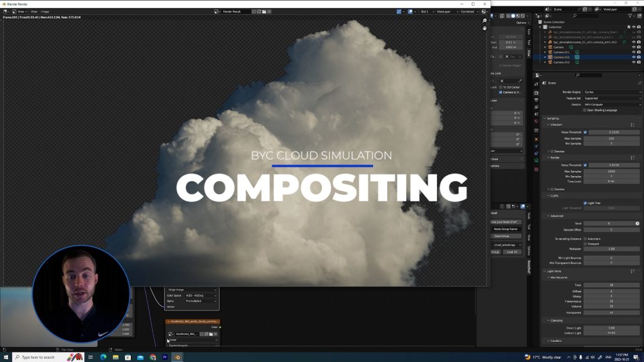Open File Explorer from the taskbar

[x=116, y=357]
